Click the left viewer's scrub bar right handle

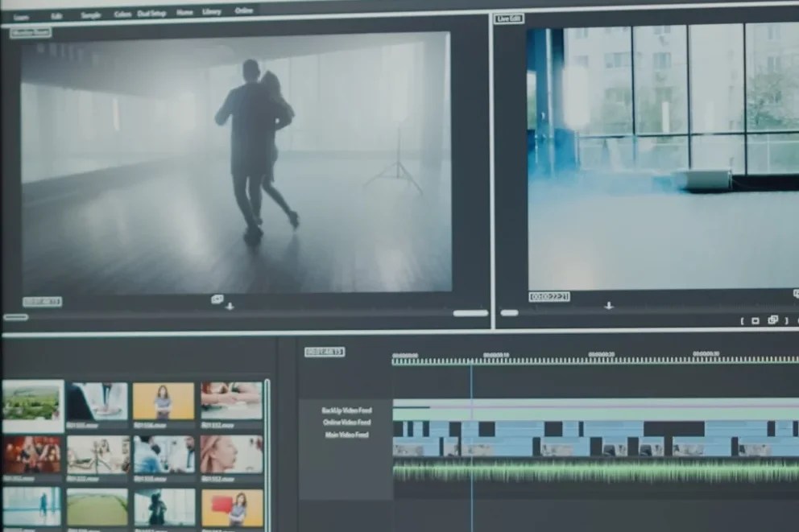pos(470,313)
